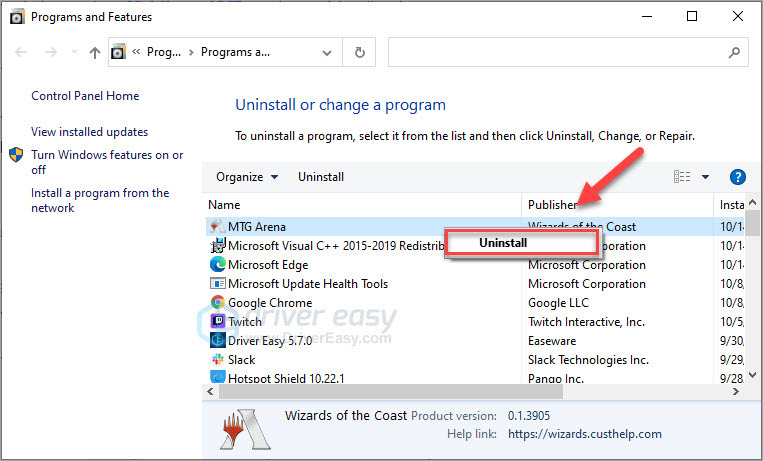
Task: Click Slack Technologies Inc. publisher cell
Action: click(x=588, y=360)
